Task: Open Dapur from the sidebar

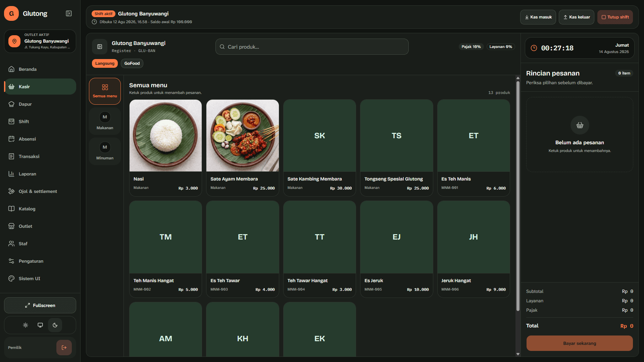Action: (x=40, y=104)
